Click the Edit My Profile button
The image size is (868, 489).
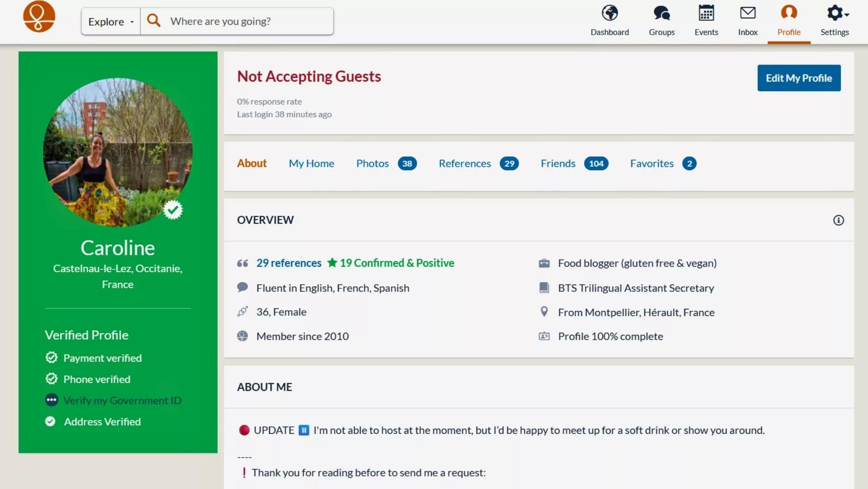799,78
